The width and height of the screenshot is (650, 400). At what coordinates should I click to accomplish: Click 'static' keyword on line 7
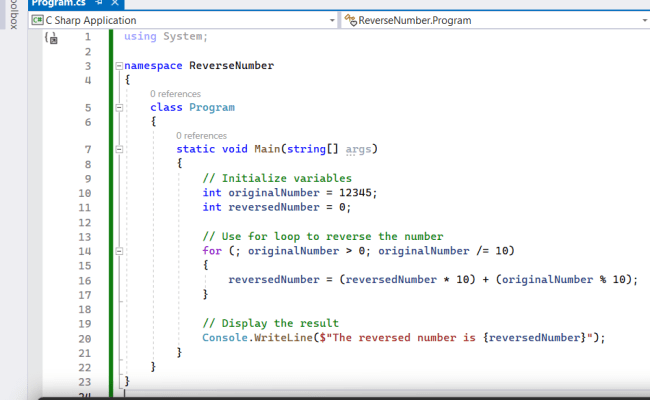click(x=196, y=149)
